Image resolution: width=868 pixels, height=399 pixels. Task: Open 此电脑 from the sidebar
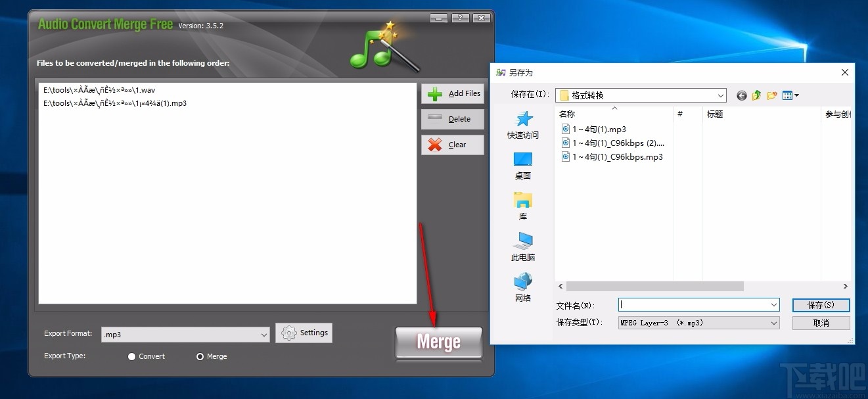522,245
